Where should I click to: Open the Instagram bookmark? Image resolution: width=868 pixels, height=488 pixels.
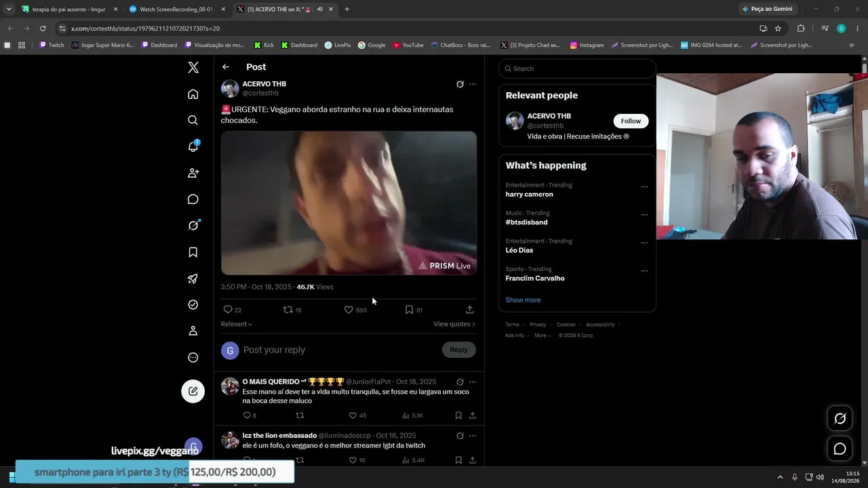coord(587,45)
